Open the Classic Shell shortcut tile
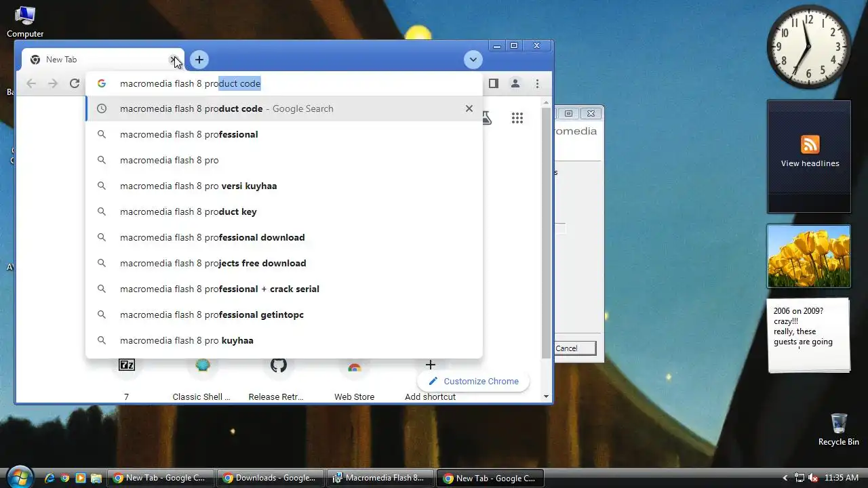This screenshot has width=868, height=488. click(201, 378)
